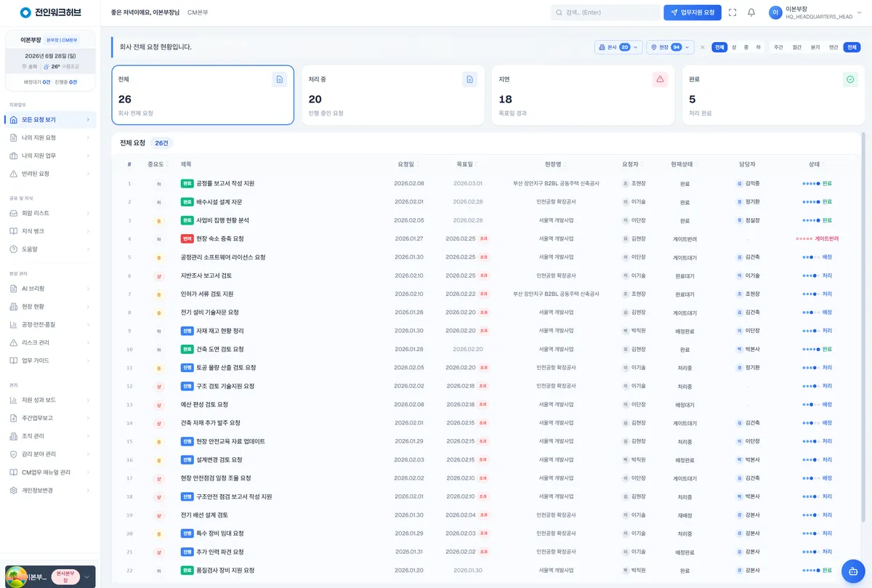Screen dimensions: 872x588
Task: Expand the 감리 분야 관리 chevron
Action: coord(88,454)
